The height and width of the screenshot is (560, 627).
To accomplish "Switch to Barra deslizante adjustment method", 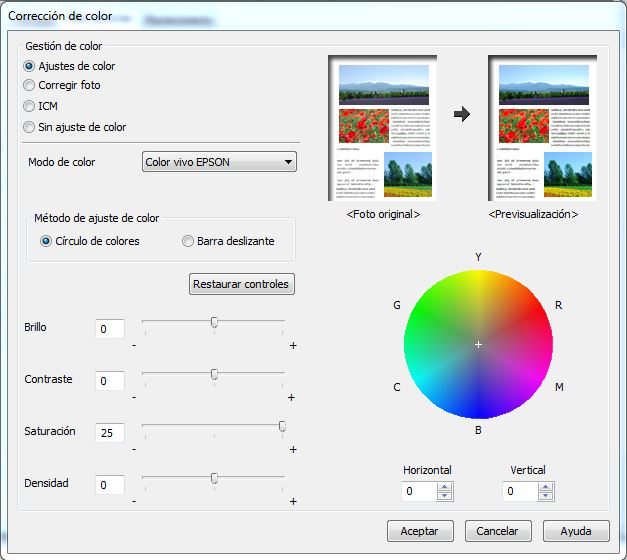I will 188,241.
